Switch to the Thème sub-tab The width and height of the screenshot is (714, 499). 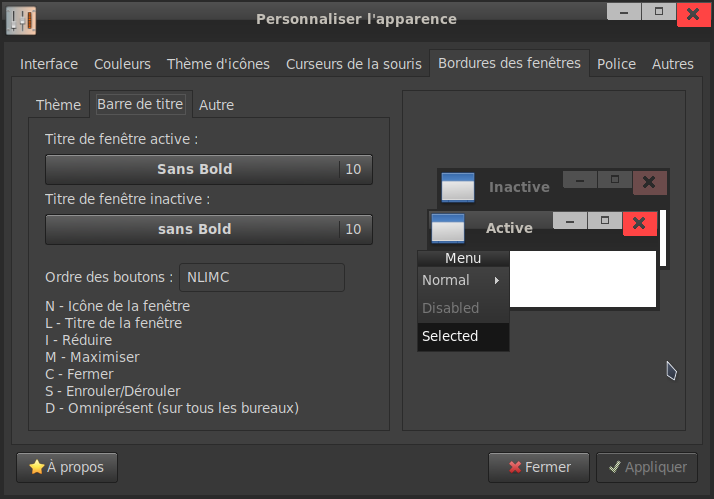(x=58, y=105)
